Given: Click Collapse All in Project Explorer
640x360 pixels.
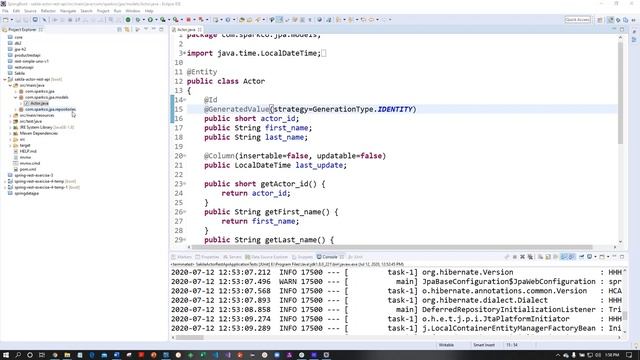Looking at the screenshot, I should point(120,30).
